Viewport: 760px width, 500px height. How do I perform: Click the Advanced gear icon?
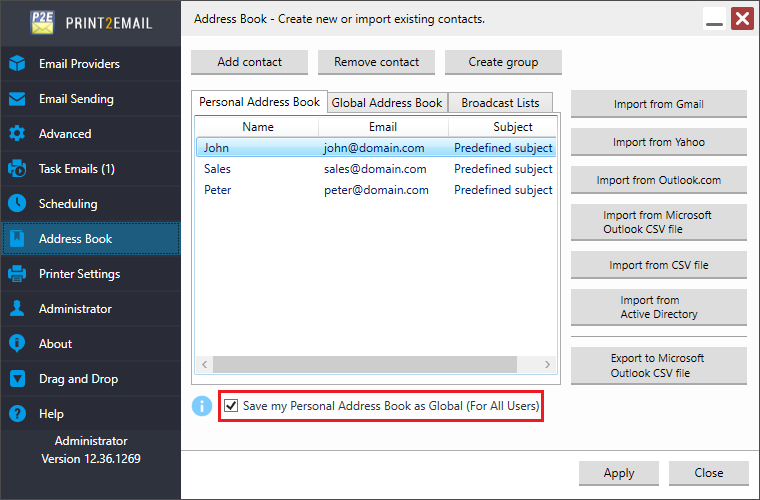[17, 134]
